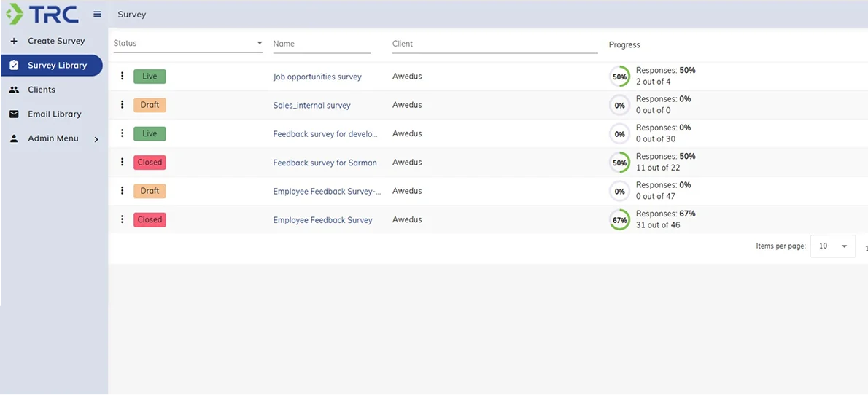The height and width of the screenshot is (395, 868).
Task: Click Draft badge of Sales_internal survey
Action: (x=150, y=105)
